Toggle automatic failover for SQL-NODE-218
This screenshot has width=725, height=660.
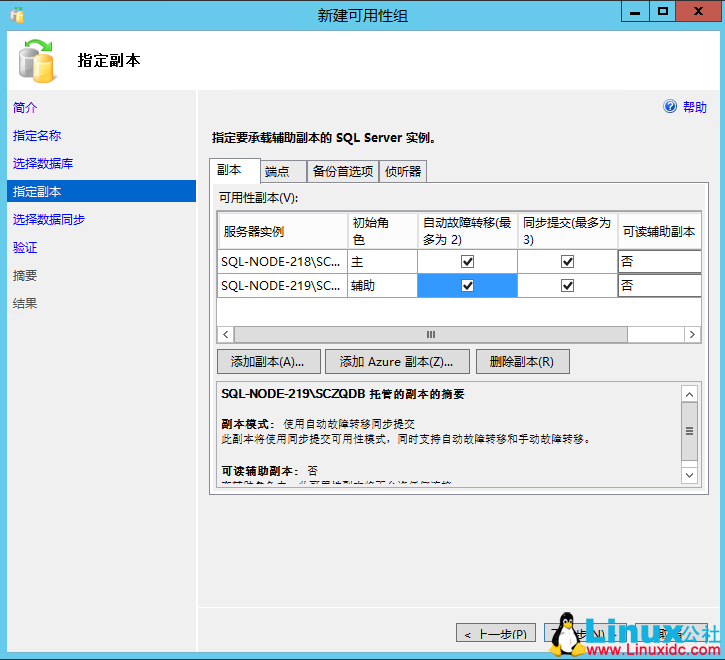467,262
